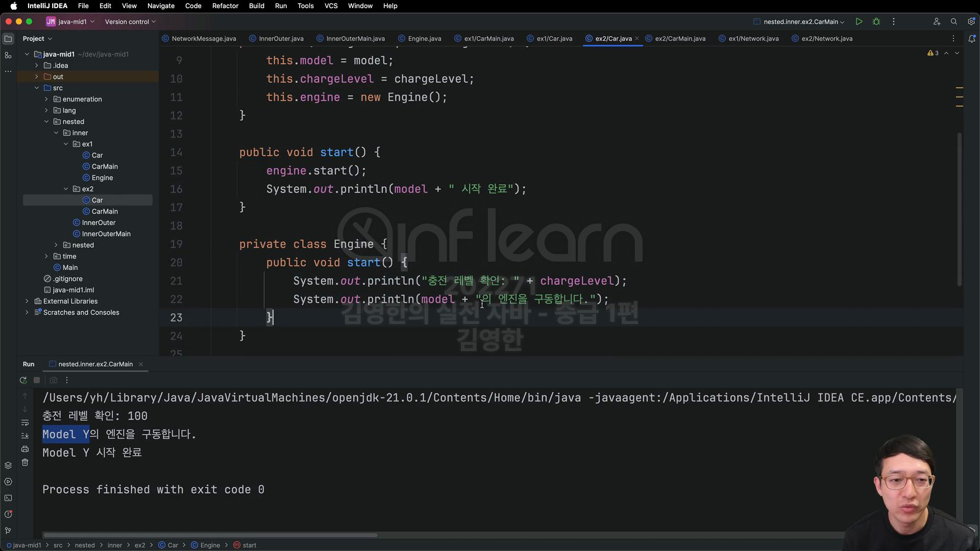Image resolution: width=980 pixels, height=551 pixels.
Task: Switch to the NetworkMessage.java tab
Action: pos(199,39)
